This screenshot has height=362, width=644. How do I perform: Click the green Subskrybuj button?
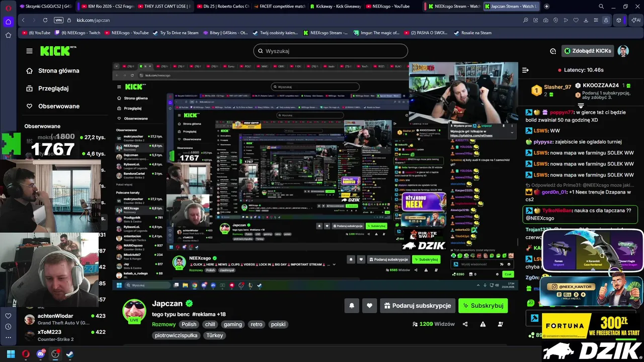pyautogui.click(x=483, y=306)
